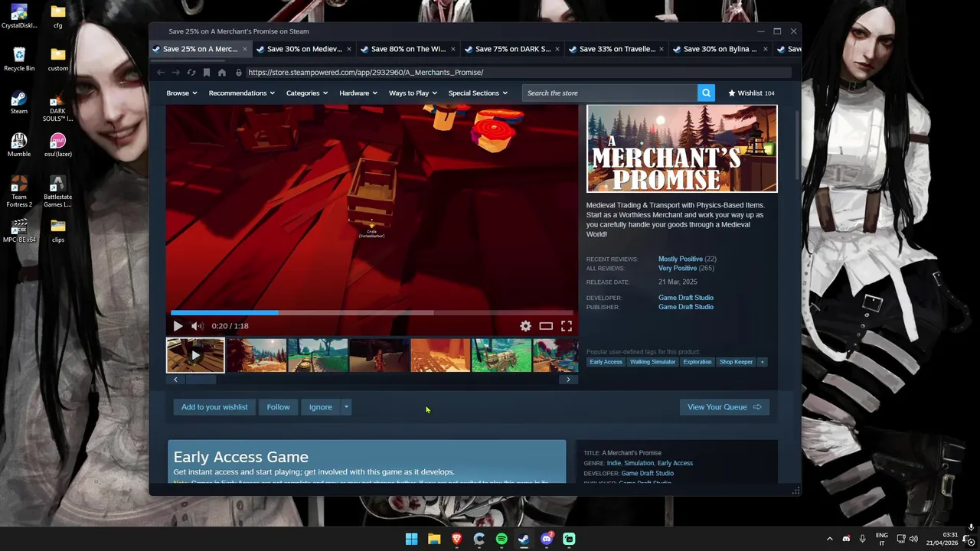Expand the Special Sections menu
This screenshot has height=551, width=980.
[x=478, y=93]
